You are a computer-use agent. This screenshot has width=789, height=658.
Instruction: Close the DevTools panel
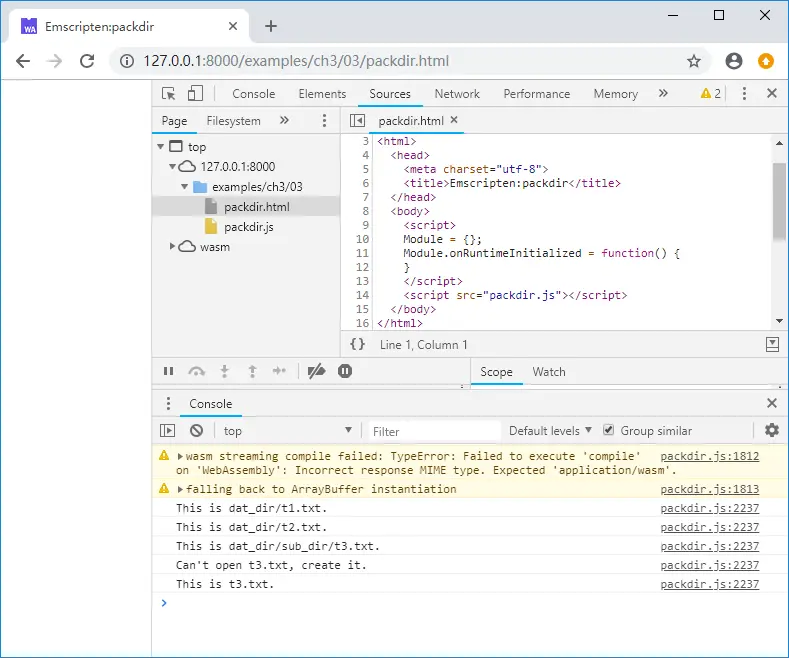point(772,93)
